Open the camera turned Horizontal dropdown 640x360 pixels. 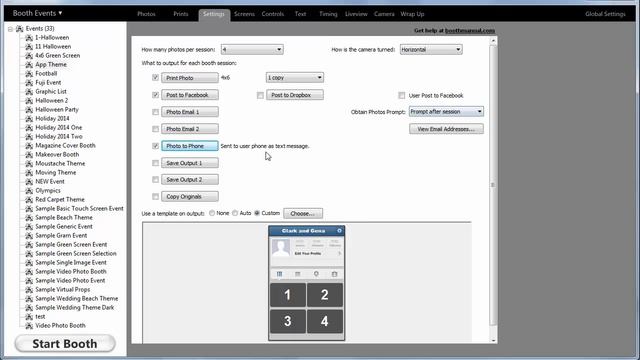[x=431, y=49]
